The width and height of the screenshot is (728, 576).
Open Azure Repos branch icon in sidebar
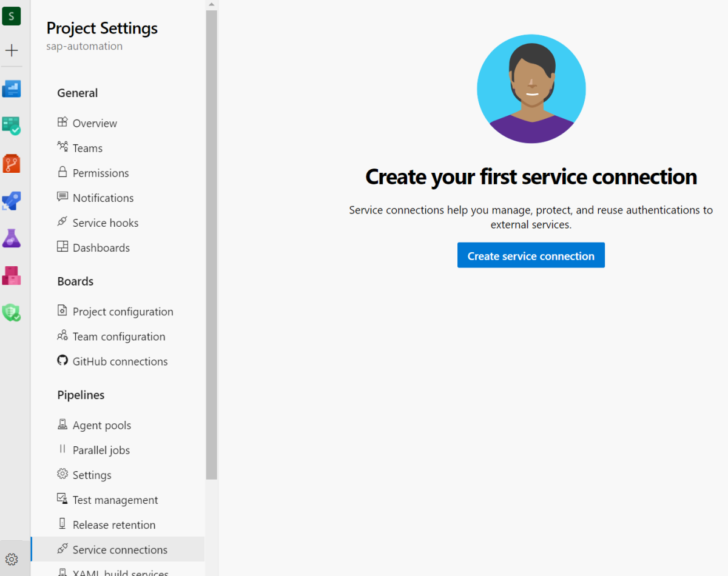click(12, 163)
